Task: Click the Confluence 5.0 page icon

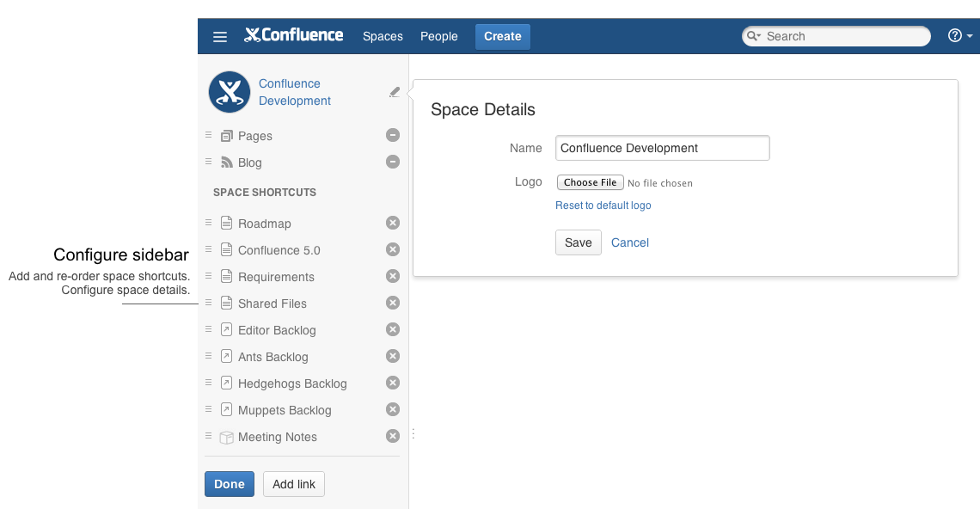Action: tap(227, 249)
